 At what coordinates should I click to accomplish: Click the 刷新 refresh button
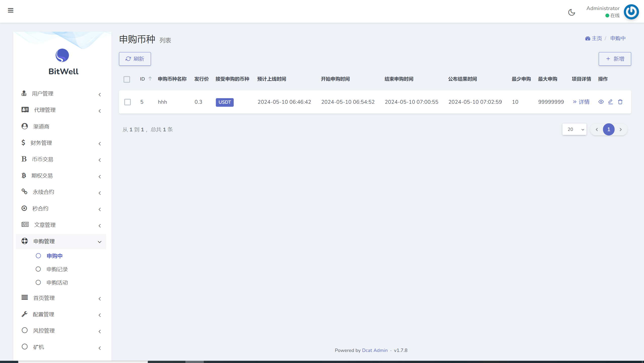[135, 59]
